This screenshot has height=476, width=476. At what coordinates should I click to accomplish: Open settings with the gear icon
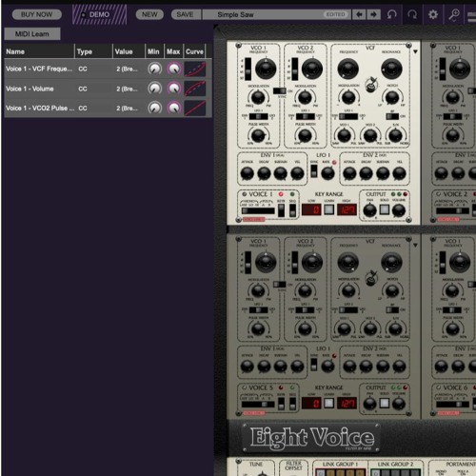pyautogui.click(x=433, y=14)
